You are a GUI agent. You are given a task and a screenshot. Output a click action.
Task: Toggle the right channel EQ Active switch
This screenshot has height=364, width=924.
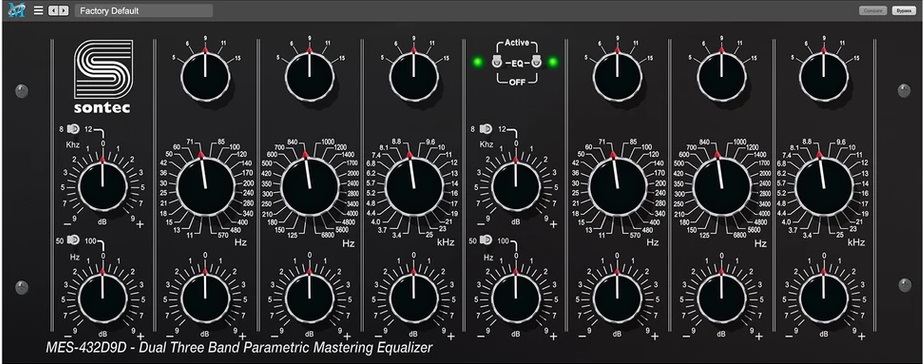click(536, 61)
